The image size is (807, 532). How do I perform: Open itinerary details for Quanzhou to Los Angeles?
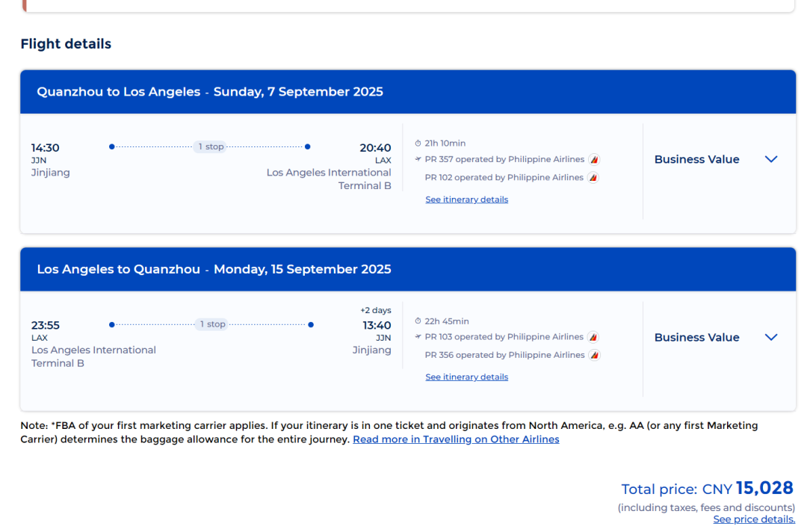point(466,199)
